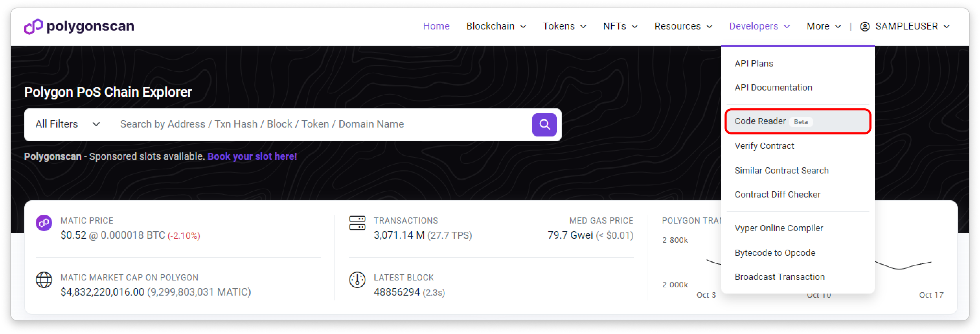This screenshot has width=980, height=334.
Task: Open the Tokens menu
Action: tap(564, 26)
